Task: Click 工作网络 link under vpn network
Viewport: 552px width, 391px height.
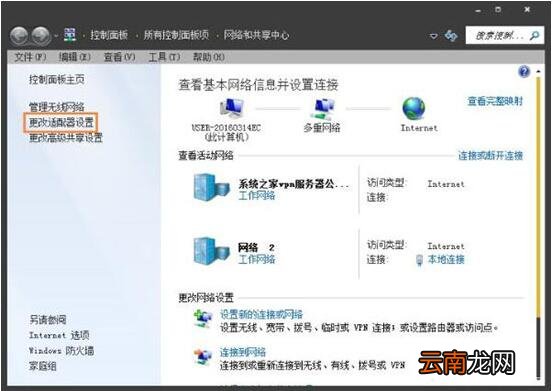Action: click(257, 196)
